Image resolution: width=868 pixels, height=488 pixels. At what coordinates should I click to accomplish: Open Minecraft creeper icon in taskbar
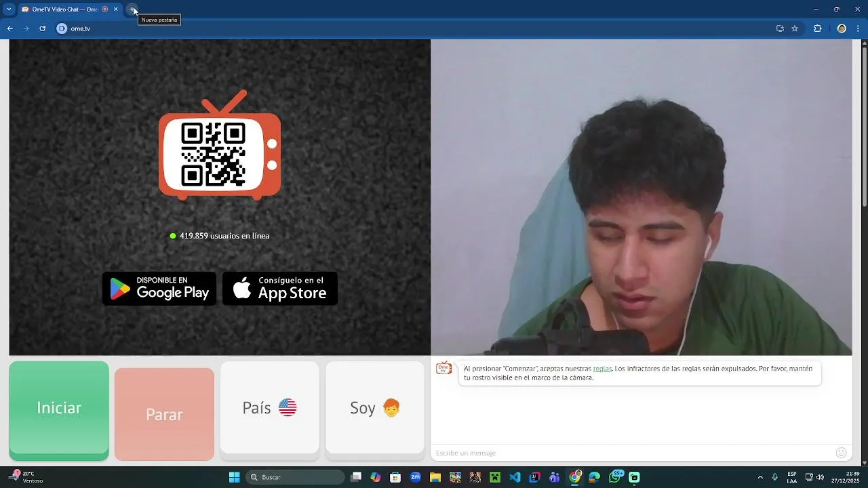(x=495, y=477)
